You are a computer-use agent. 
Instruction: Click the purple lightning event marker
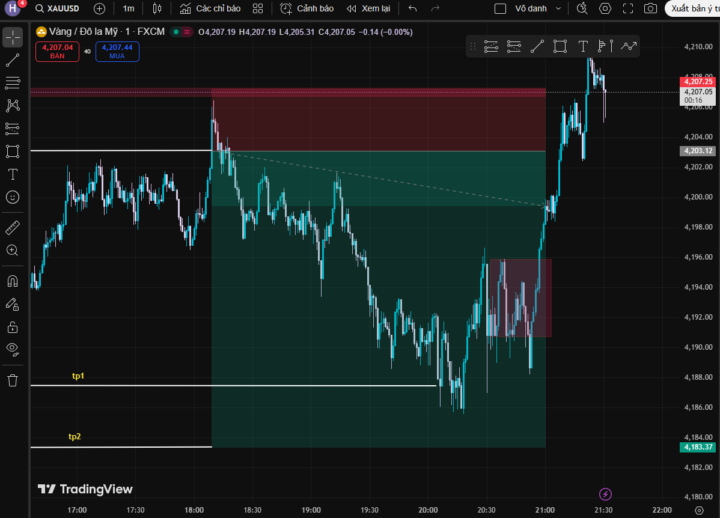coord(605,494)
